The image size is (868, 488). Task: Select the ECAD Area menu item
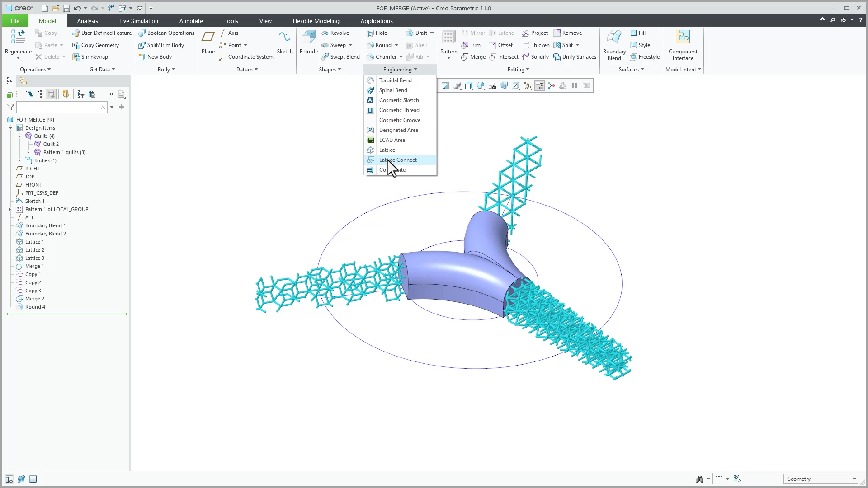coord(400,140)
